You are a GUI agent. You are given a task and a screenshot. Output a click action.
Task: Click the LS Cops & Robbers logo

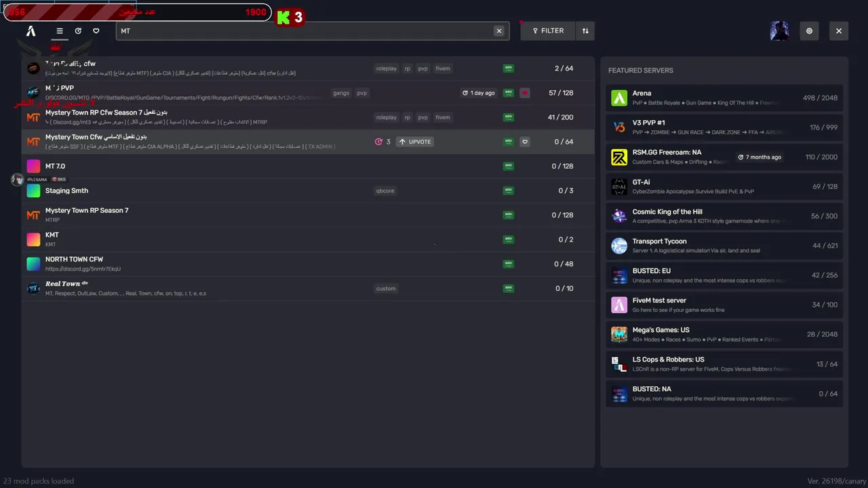(619, 364)
